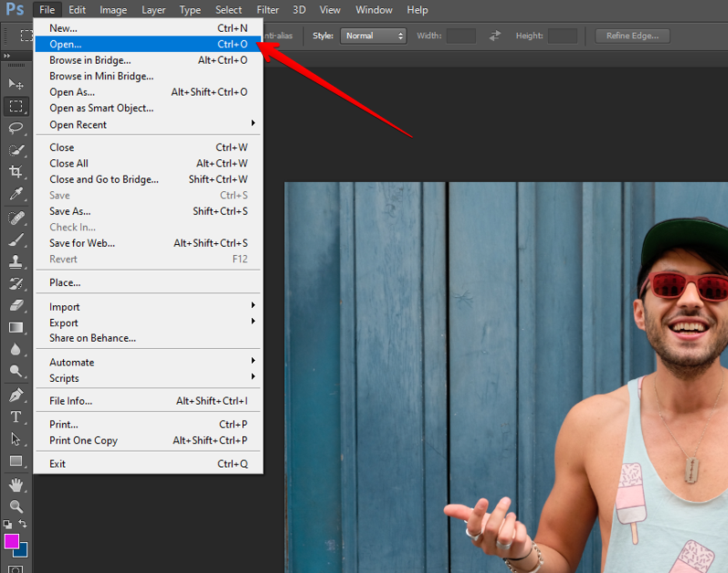
Task: Choose Open... from the File menu
Action: (x=65, y=44)
